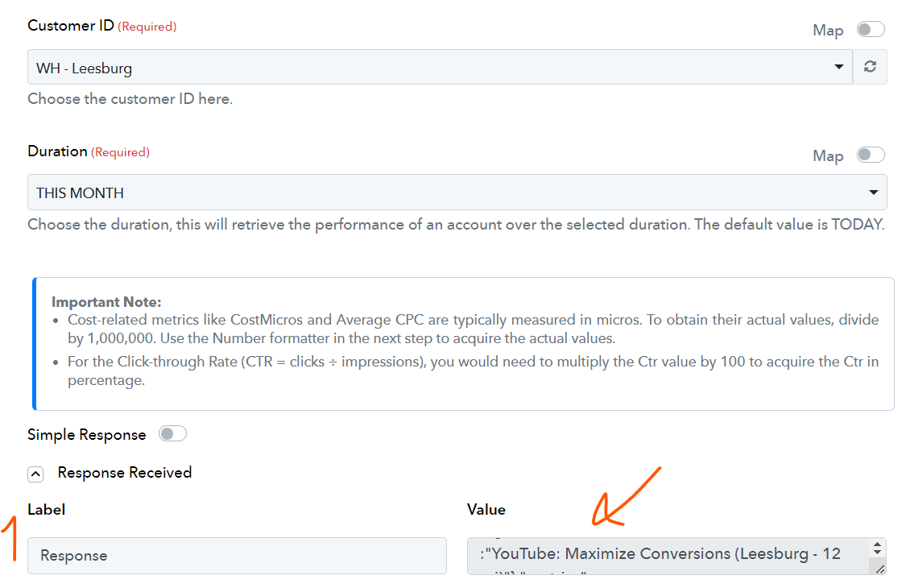Click the Customer ID dropdown caret
This screenshot has height=588, width=910.
pyautogui.click(x=838, y=67)
